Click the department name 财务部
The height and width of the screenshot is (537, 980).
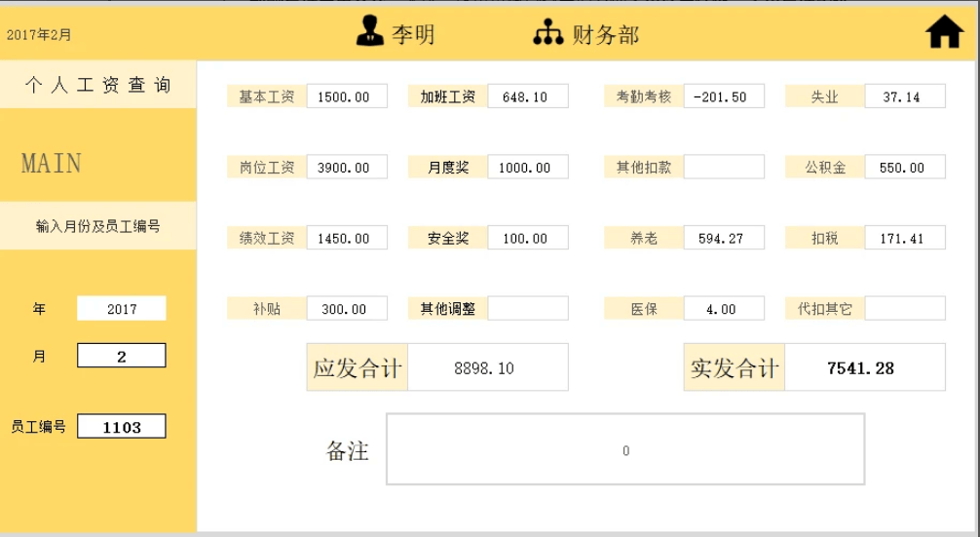click(x=606, y=34)
